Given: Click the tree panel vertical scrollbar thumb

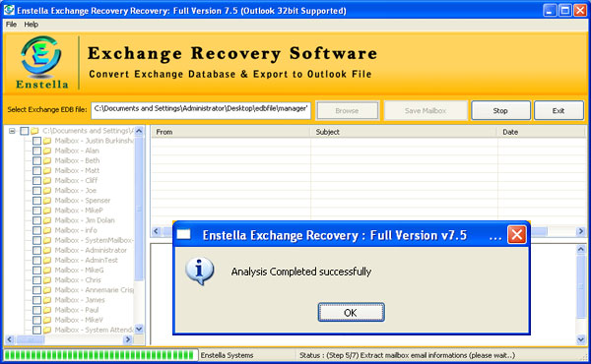Looking at the screenshot, I should (x=139, y=209).
